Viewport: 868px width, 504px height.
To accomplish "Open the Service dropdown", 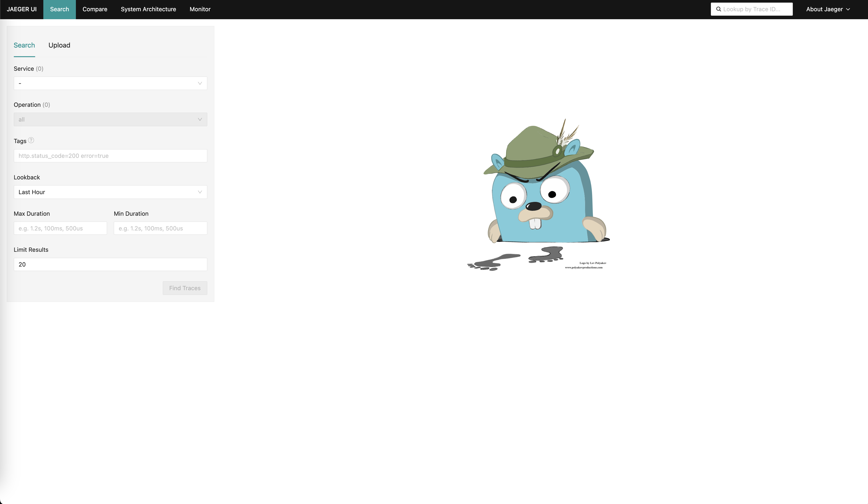I will pos(110,83).
